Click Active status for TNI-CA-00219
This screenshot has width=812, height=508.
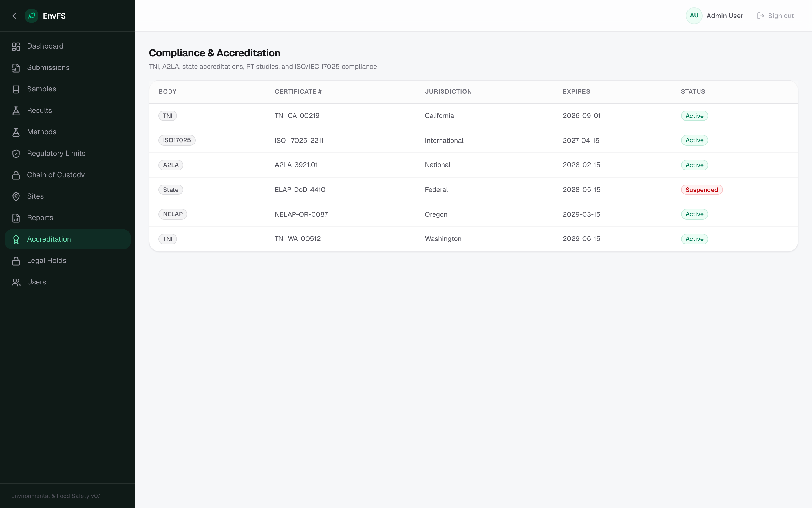[694, 116]
